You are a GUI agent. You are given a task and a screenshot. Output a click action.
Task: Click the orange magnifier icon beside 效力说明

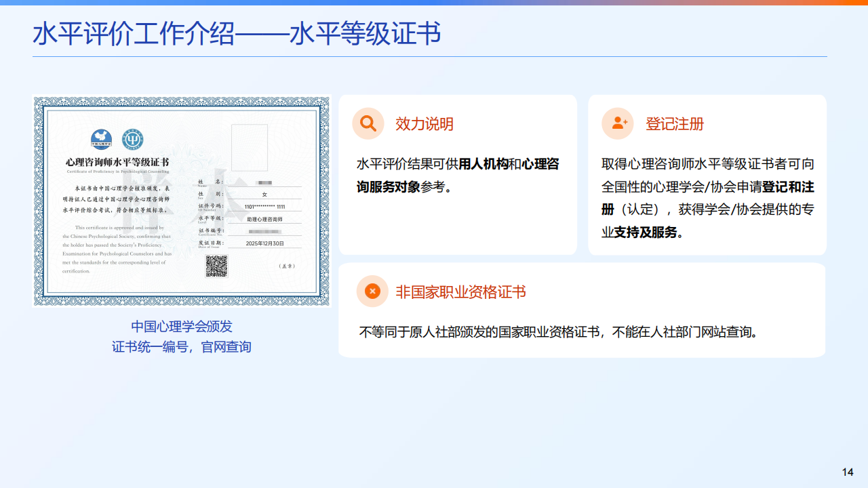click(368, 123)
